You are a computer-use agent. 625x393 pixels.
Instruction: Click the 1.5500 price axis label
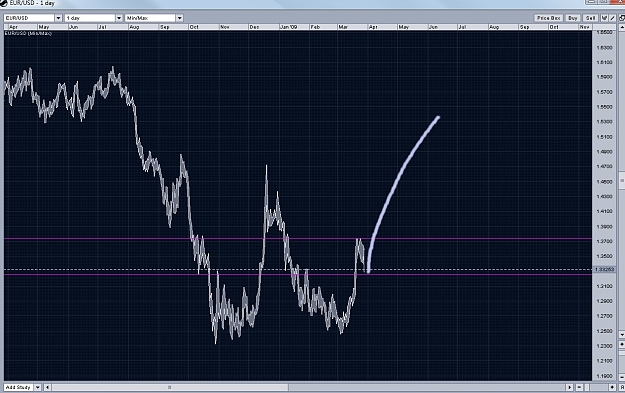click(x=604, y=107)
